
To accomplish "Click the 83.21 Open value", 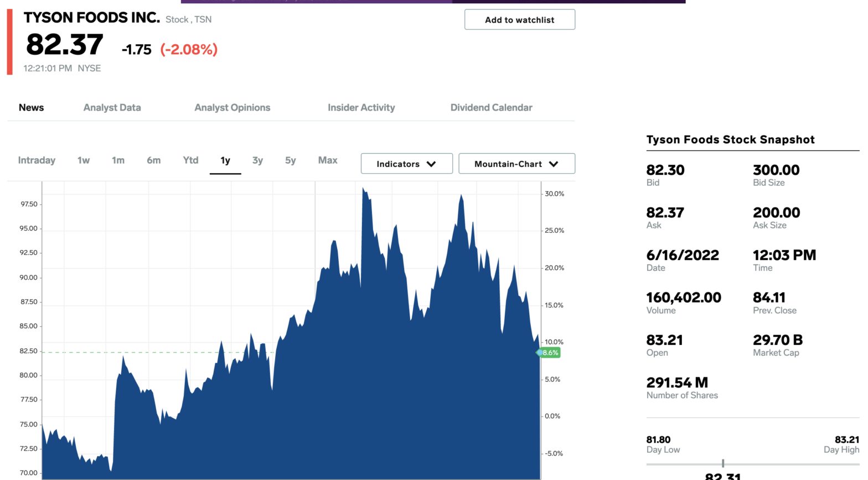I will click(664, 341).
